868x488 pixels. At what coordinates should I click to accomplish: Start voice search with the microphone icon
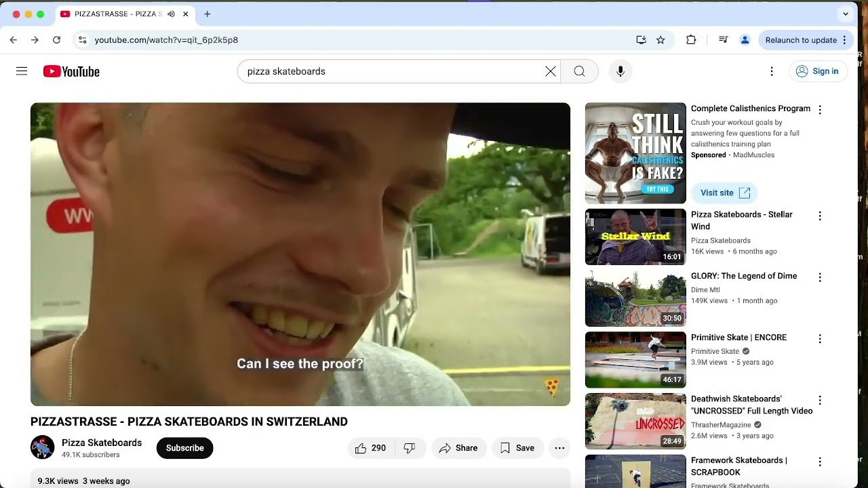619,70
